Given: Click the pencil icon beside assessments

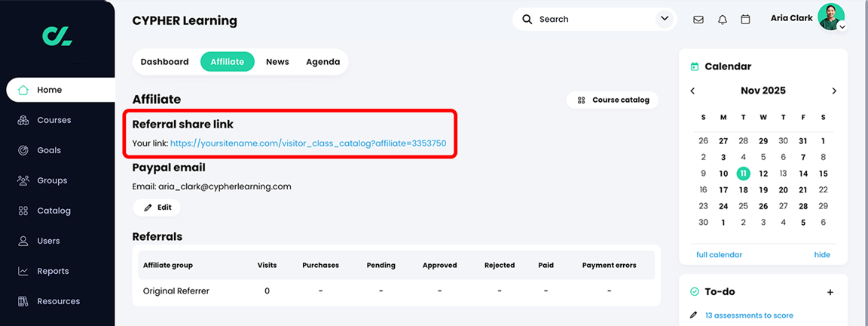Looking at the screenshot, I should click(x=694, y=315).
